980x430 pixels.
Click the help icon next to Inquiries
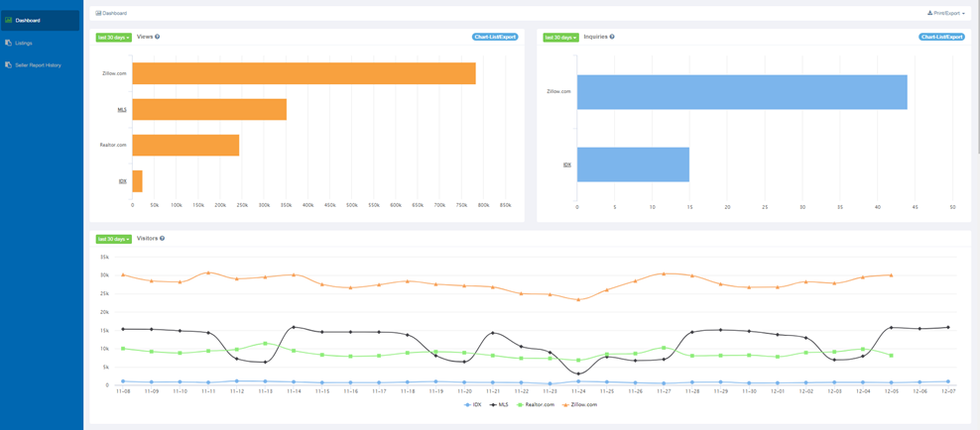[612, 37]
